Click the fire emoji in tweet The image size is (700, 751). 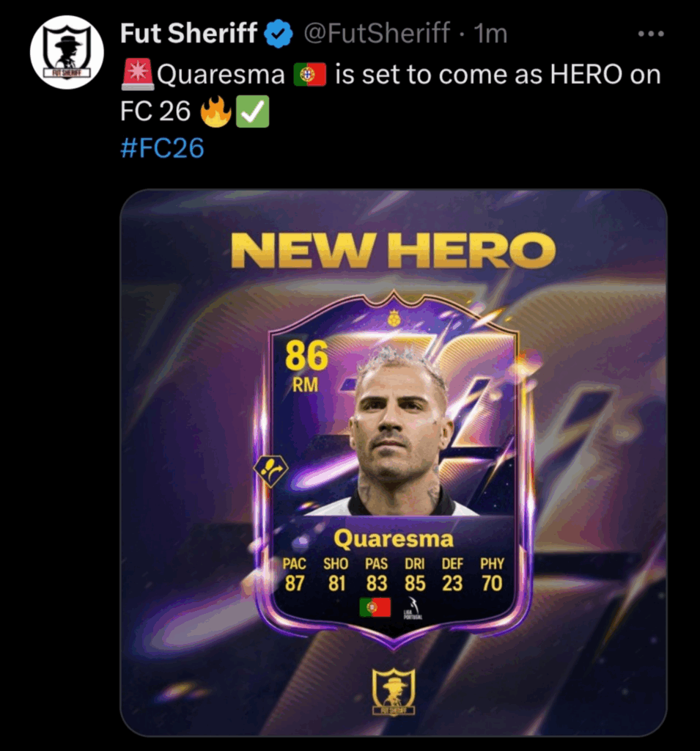coord(215,111)
